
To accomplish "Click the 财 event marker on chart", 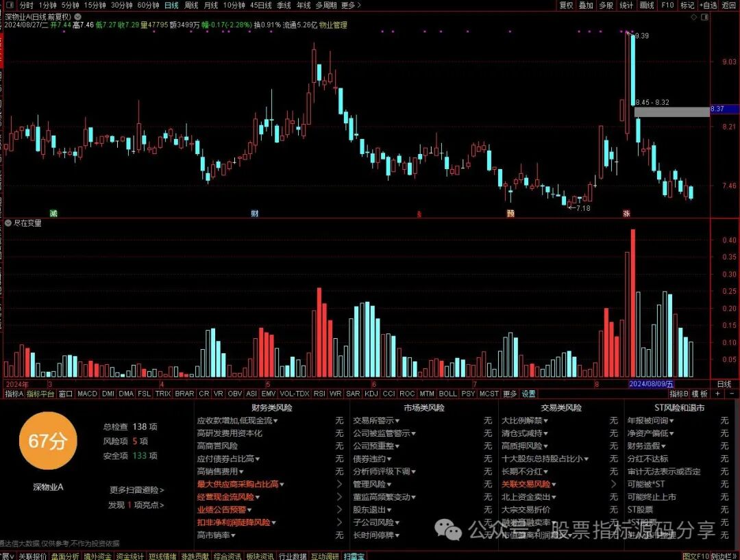I will (255, 214).
